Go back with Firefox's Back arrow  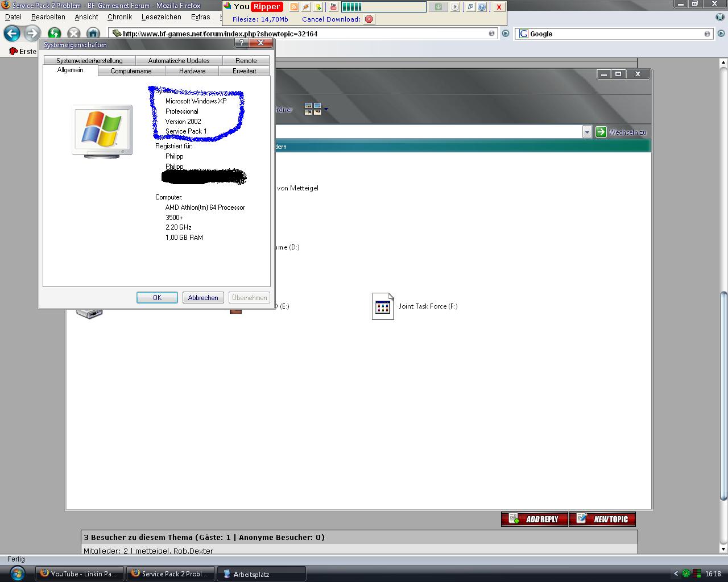click(x=12, y=34)
